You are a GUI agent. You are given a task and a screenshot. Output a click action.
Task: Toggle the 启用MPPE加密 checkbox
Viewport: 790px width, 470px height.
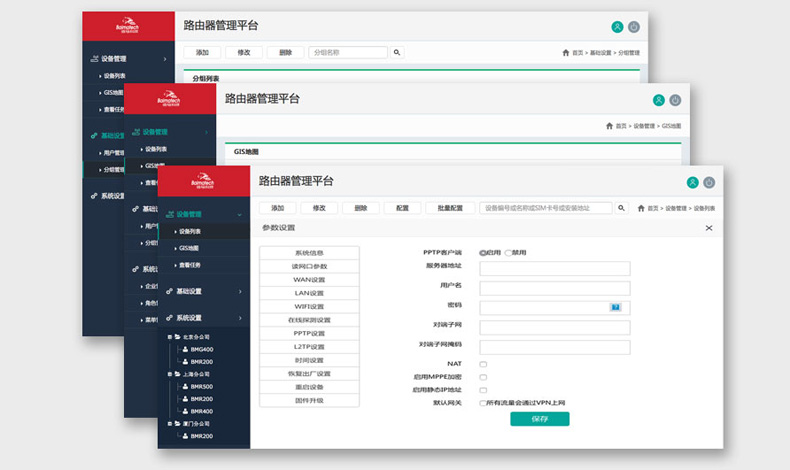pos(483,377)
